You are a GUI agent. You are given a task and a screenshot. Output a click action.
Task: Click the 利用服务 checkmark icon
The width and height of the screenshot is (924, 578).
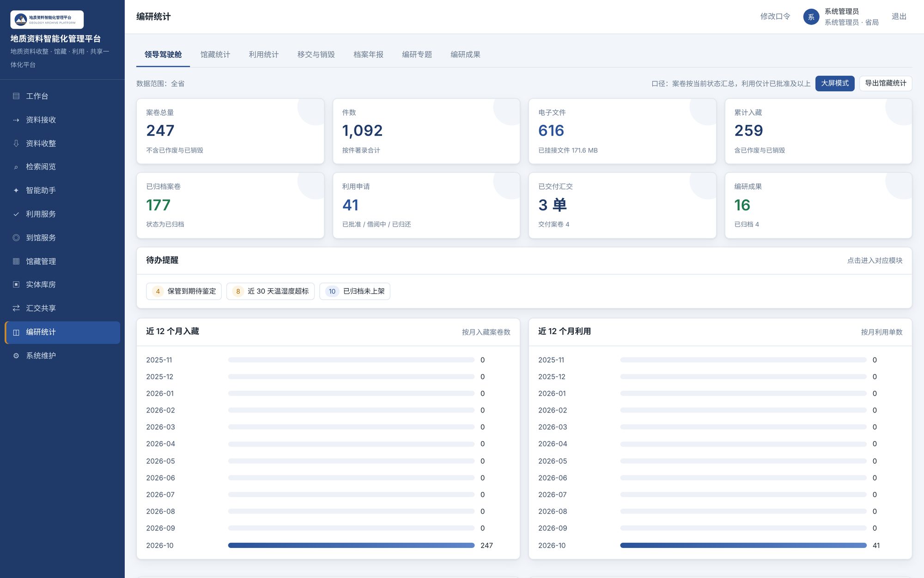(x=16, y=214)
